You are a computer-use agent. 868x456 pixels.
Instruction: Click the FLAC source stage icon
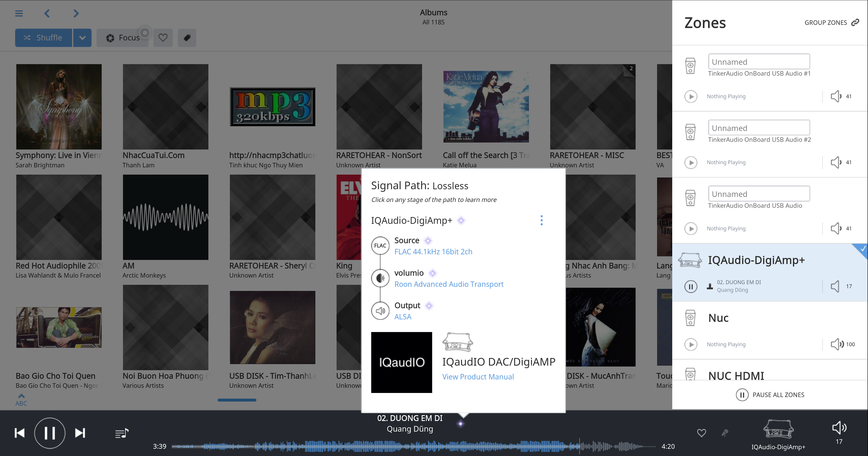(x=380, y=246)
